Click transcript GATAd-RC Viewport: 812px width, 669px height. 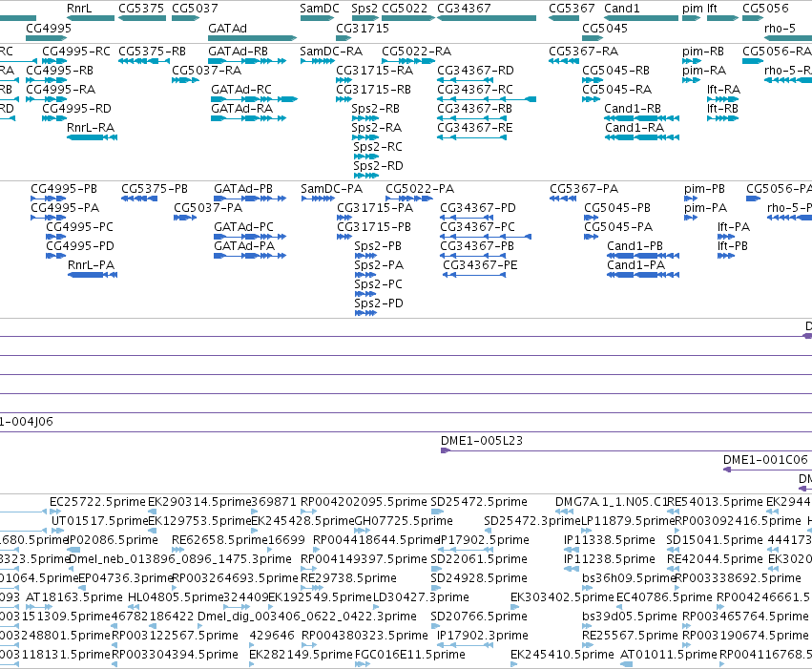(241, 90)
